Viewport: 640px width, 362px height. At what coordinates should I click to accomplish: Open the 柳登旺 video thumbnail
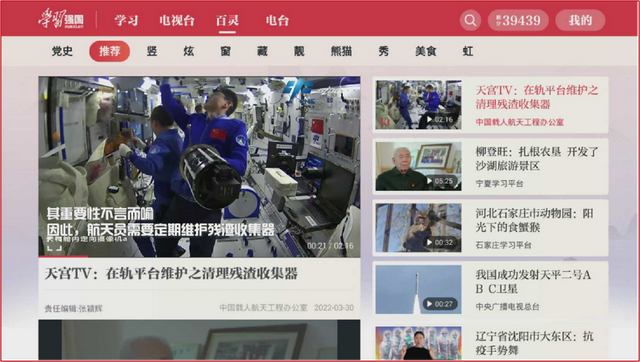coord(418,167)
